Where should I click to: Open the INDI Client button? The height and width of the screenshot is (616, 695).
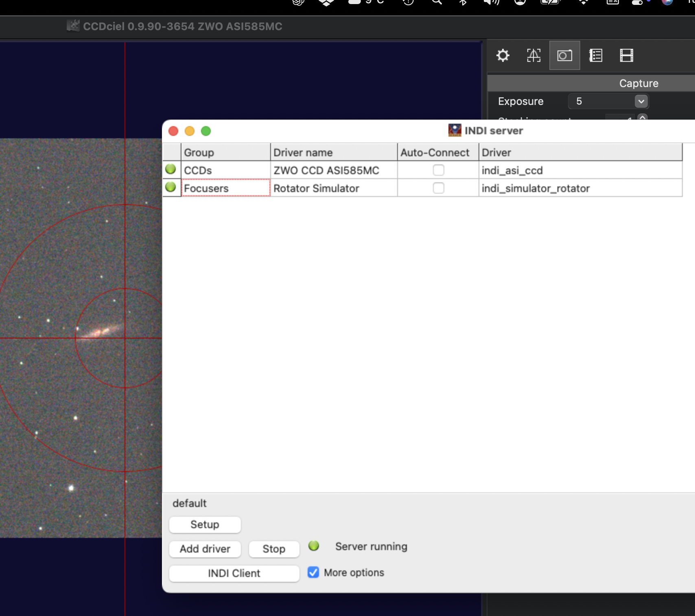coord(234,573)
